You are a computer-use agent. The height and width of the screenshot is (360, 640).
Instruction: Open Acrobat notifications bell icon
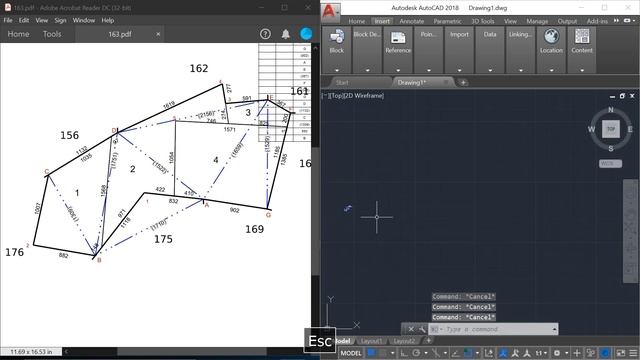point(286,34)
